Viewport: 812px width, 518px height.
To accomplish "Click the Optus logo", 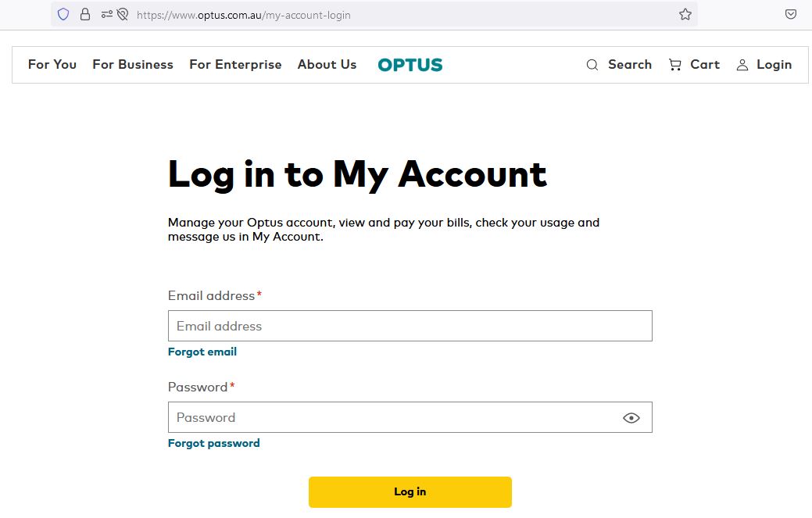I will [x=410, y=65].
